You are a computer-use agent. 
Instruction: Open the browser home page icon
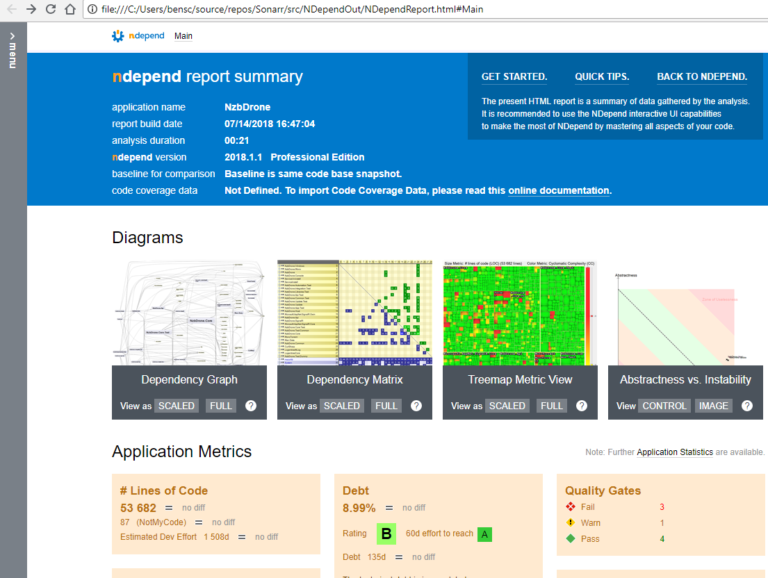tap(70, 9)
